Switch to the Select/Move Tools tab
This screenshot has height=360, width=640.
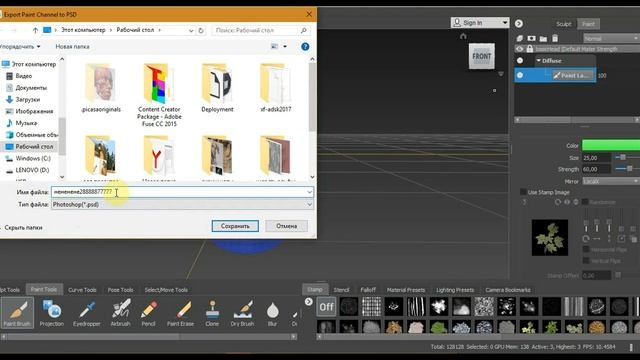[166, 290]
